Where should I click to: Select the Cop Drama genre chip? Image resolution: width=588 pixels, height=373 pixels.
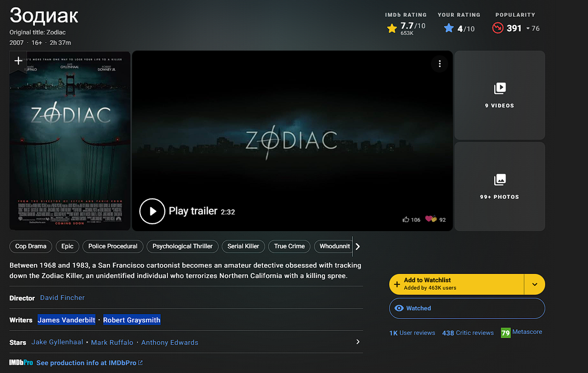[x=31, y=246]
